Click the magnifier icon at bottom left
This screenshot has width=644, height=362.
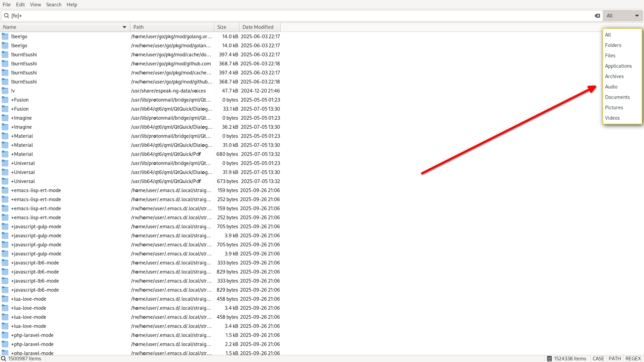click(x=3, y=358)
